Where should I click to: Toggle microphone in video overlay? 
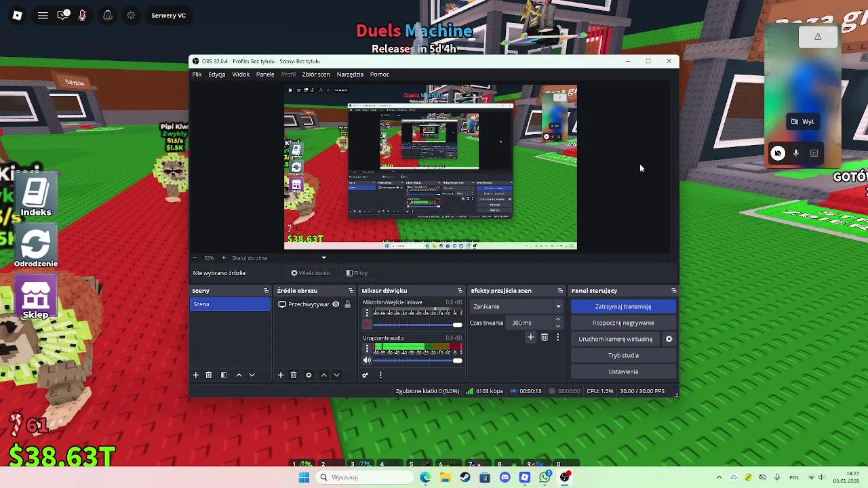click(x=796, y=153)
